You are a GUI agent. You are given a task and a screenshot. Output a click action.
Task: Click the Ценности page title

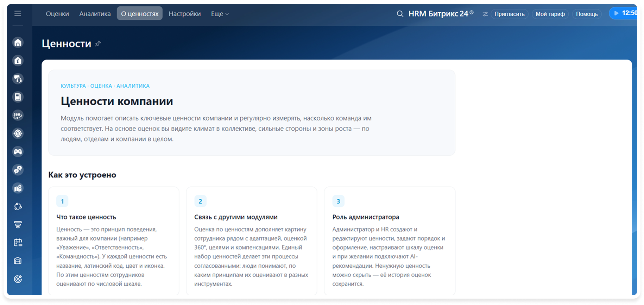[67, 44]
